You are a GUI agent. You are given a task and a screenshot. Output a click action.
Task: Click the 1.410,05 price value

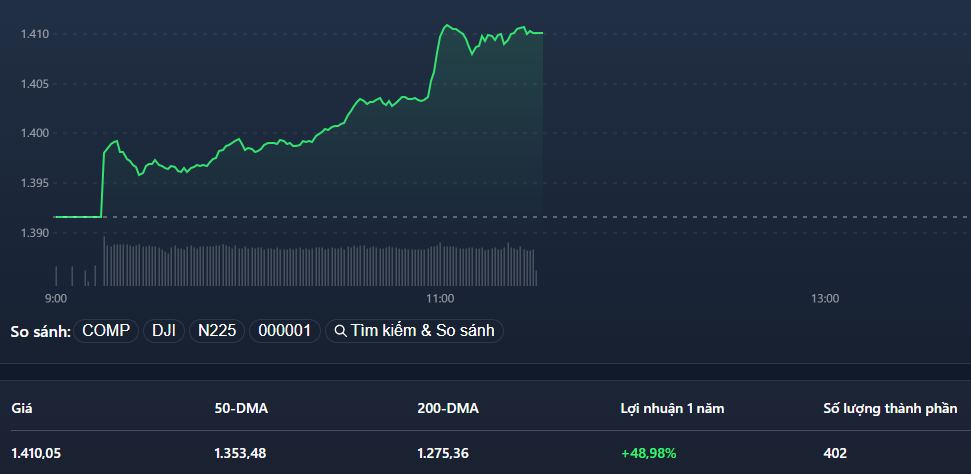point(36,453)
